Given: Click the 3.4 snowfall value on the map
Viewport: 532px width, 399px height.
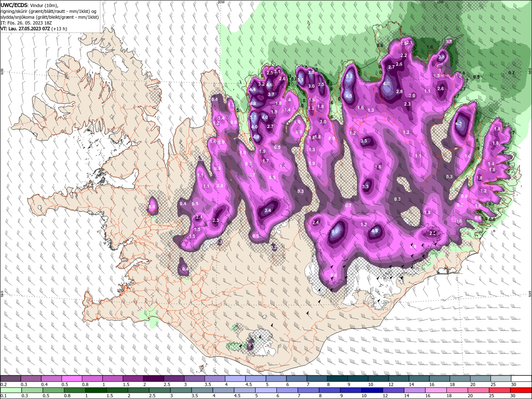Looking at the screenshot, I should coord(268,210).
